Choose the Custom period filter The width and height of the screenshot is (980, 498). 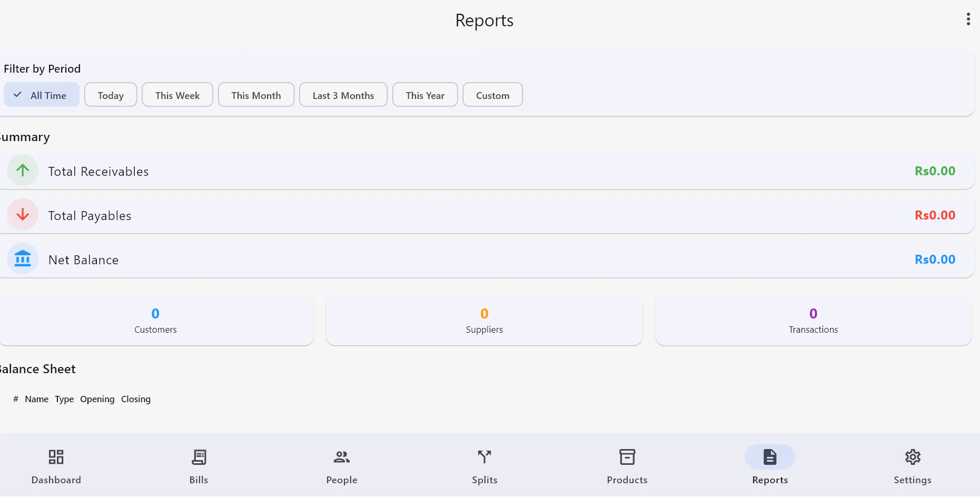point(493,95)
